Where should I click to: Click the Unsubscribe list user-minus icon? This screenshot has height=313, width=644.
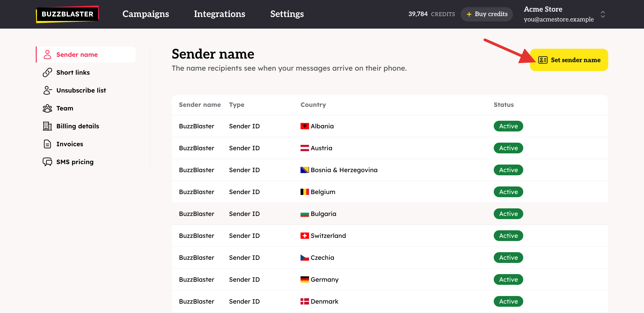click(47, 90)
